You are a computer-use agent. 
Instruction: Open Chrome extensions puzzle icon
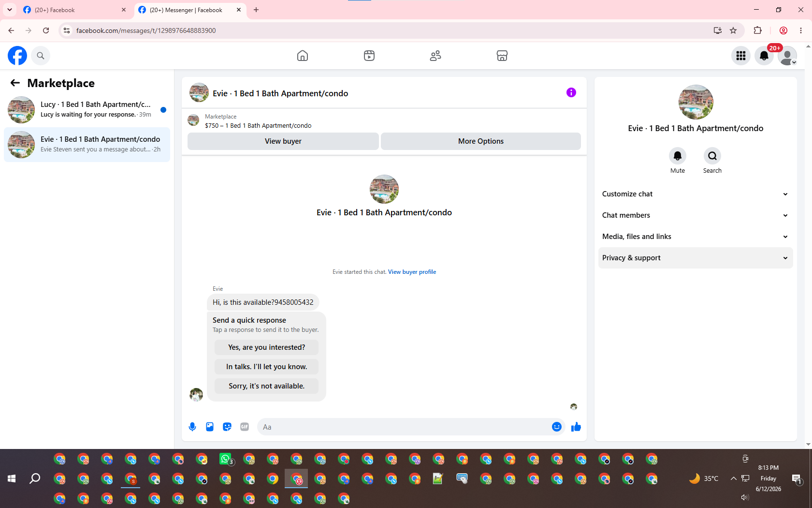pyautogui.click(x=757, y=30)
